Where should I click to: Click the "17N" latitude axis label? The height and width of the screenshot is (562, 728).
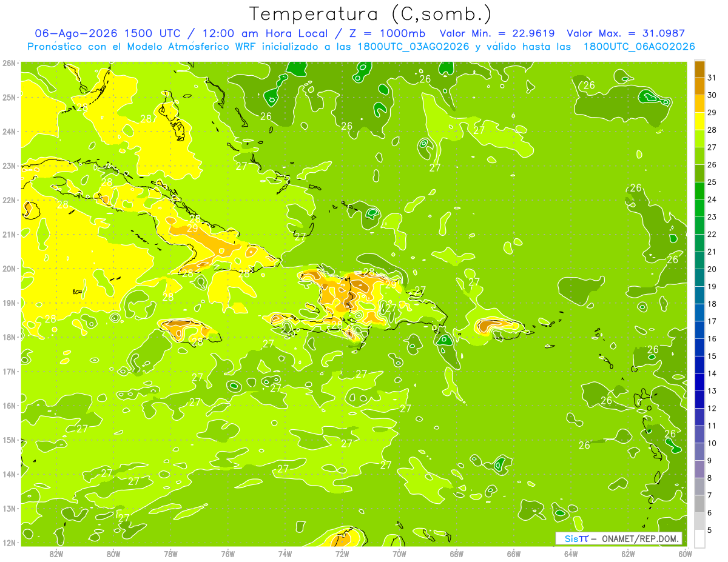[x=8, y=371]
